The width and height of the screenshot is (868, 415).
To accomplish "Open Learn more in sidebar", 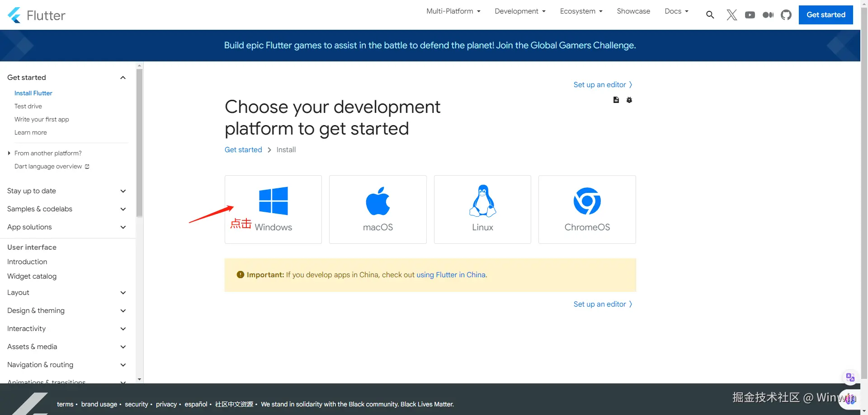I will tap(31, 132).
